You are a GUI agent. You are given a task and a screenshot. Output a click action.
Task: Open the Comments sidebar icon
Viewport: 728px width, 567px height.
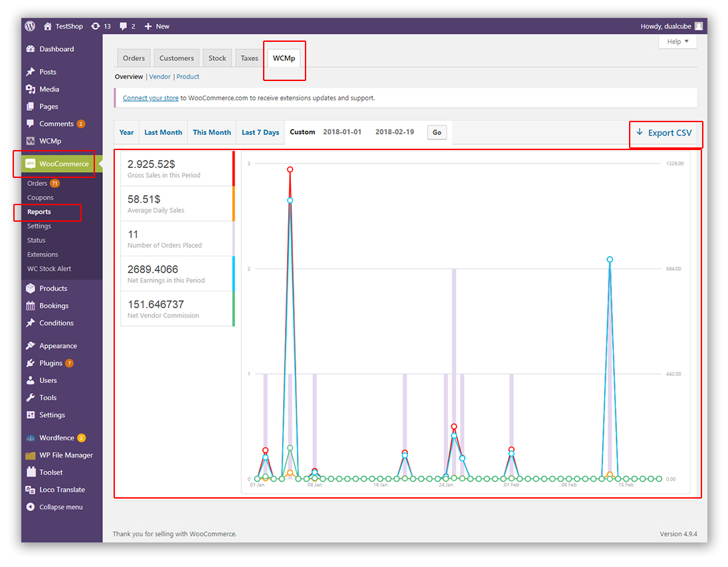coord(31,123)
